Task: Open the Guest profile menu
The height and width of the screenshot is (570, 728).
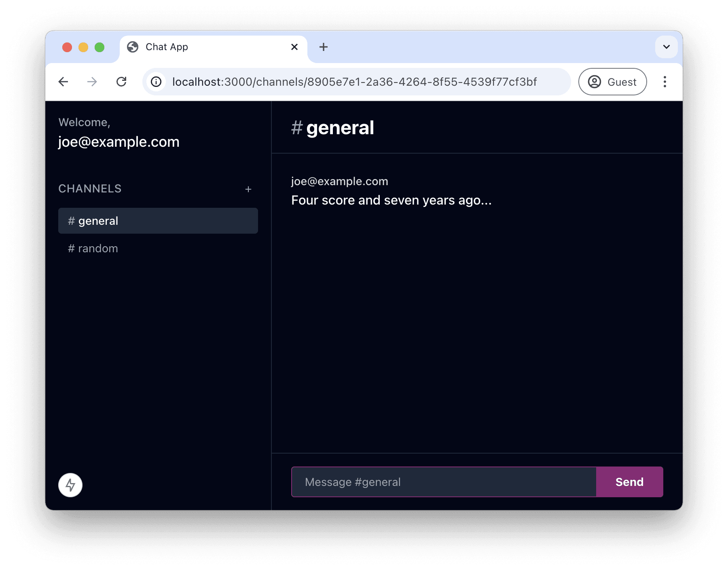Action: (612, 82)
